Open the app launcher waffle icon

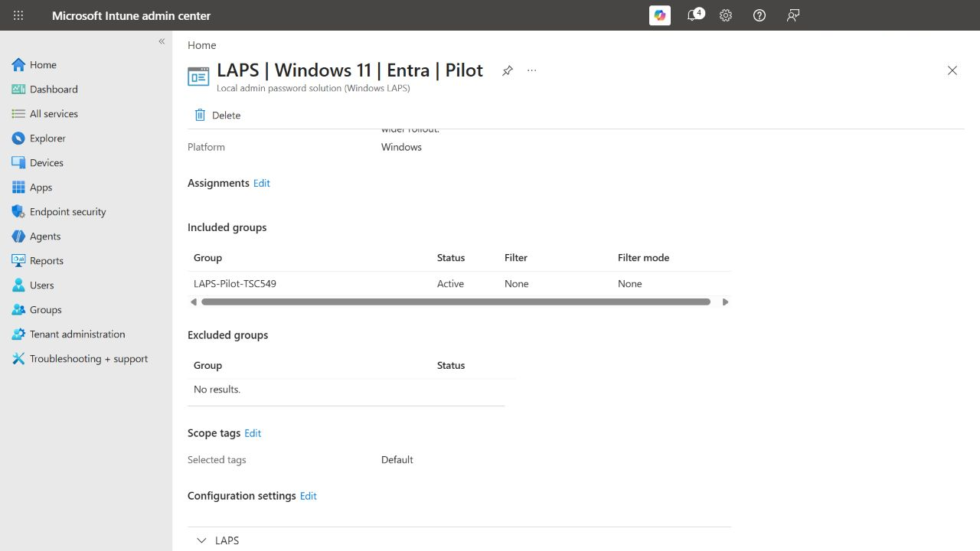click(x=18, y=15)
